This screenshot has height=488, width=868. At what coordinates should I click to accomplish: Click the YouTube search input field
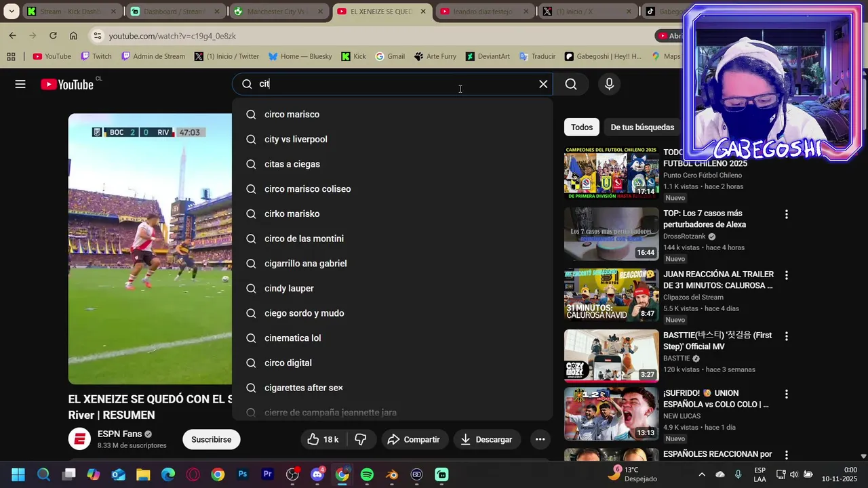(393, 84)
